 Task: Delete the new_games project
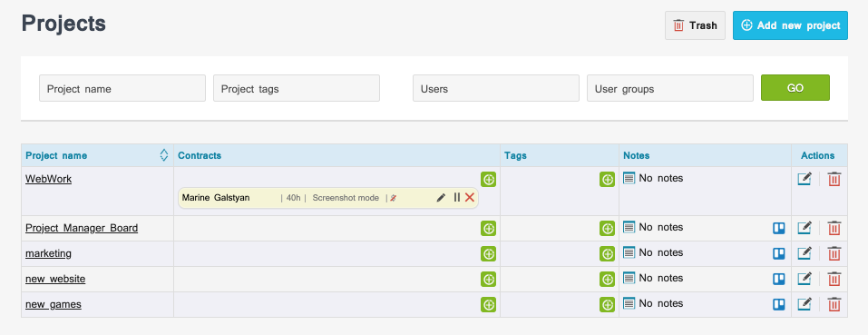coord(834,304)
